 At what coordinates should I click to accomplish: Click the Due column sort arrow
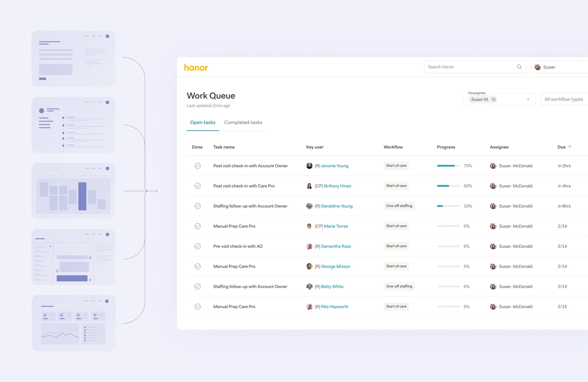[570, 147]
